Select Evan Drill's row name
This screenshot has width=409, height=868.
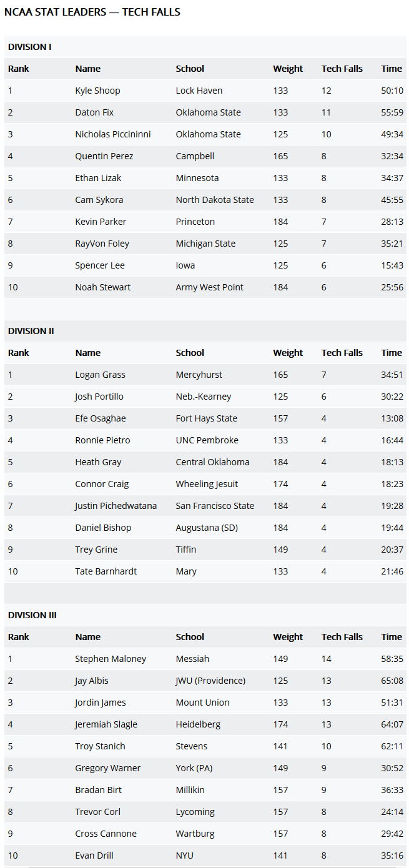tap(94, 856)
